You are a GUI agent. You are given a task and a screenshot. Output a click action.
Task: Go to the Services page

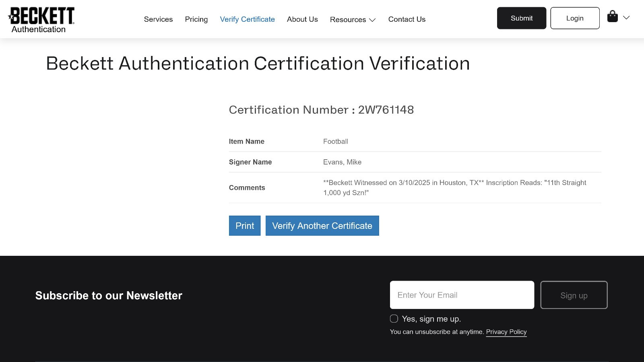158,19
